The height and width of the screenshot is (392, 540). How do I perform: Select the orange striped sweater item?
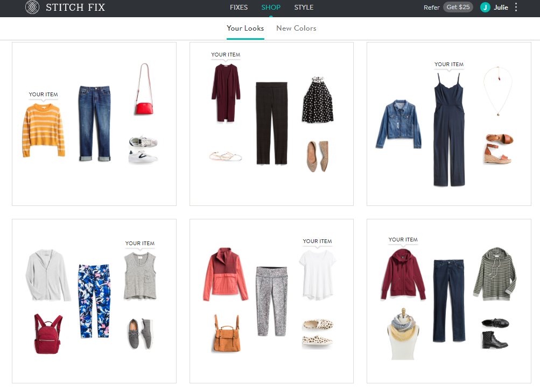pyautogui.click(x=44, y=130)
